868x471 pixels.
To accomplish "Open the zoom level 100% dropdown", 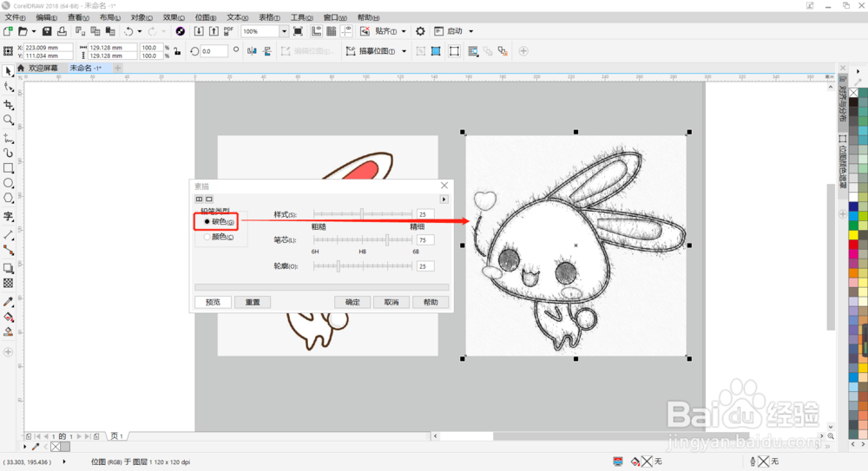I will [284, 31].
